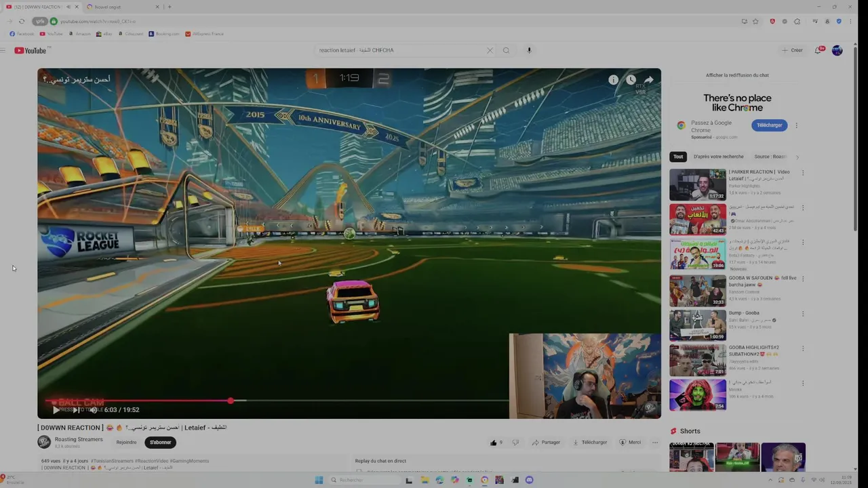Open the AliExpress France bookmark

[204, 34]
